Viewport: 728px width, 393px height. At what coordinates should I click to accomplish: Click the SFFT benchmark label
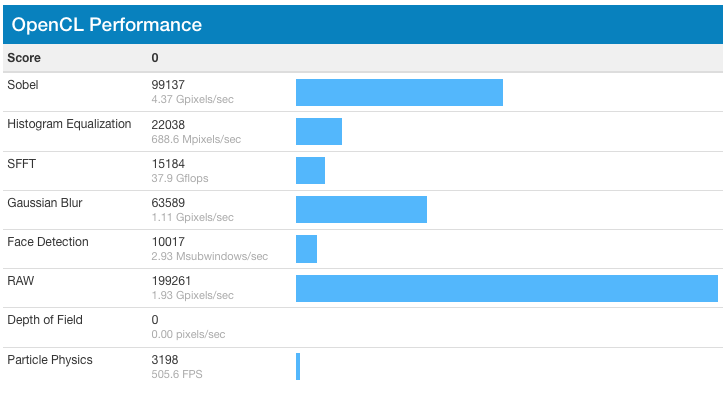21,164
